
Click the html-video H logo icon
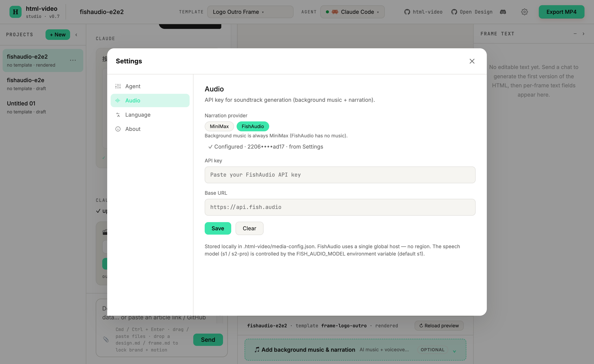(x=16, y=12)
